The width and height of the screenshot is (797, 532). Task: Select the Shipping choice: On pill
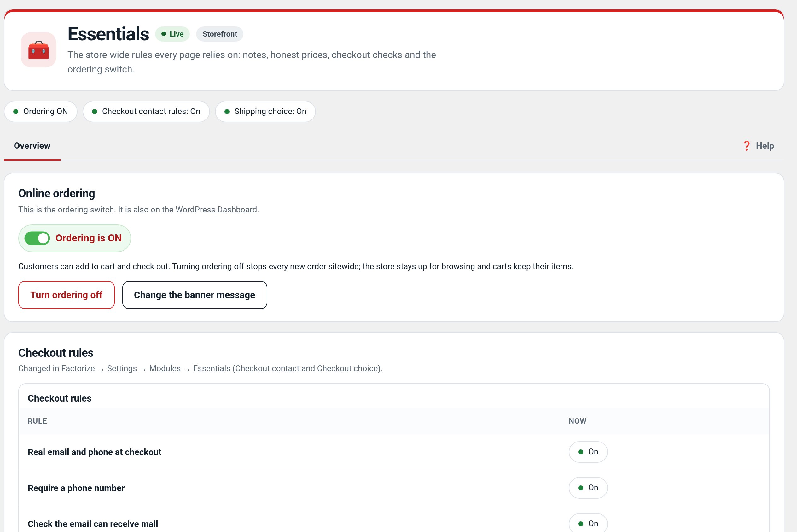pyautogui.click(x=265, y=112)
